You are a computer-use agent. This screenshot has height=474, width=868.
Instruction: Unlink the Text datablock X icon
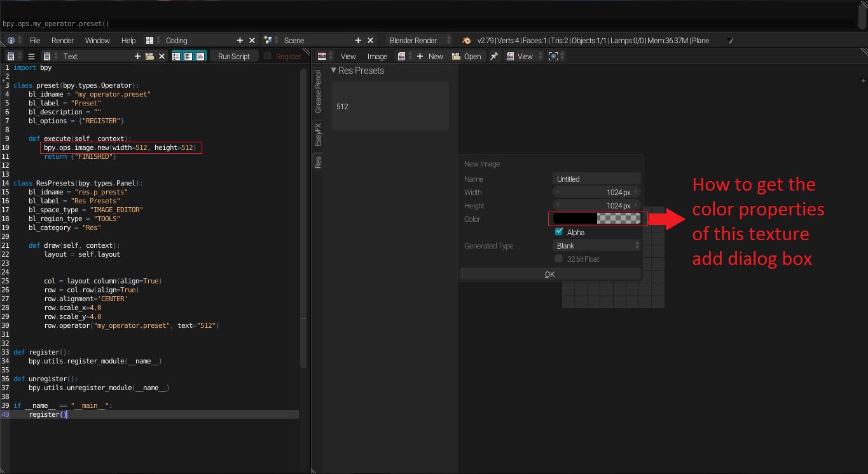pyautogui.click(x=162, y=56)
